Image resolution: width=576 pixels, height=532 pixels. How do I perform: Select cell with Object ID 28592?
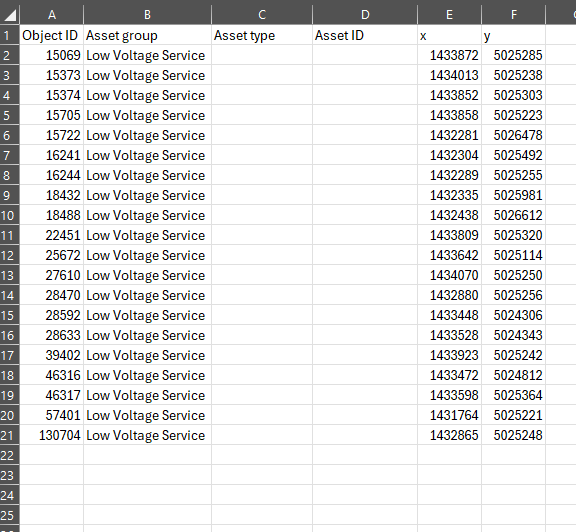tap(51, 315)
